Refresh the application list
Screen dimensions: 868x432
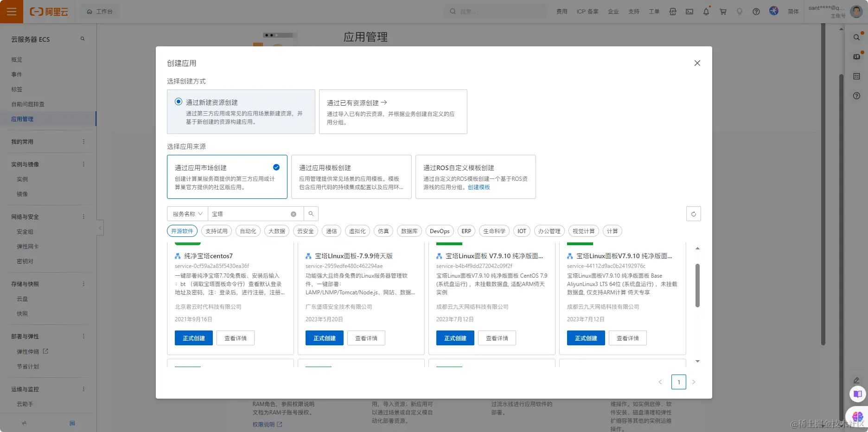coord(694,214)
